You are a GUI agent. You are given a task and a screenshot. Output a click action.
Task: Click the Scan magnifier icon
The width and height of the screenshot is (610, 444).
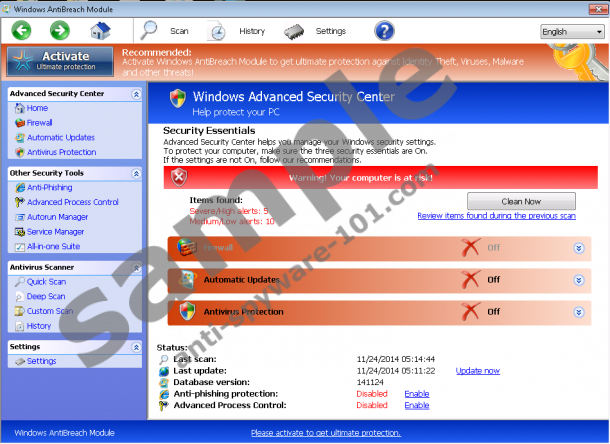tap(151, 31)
